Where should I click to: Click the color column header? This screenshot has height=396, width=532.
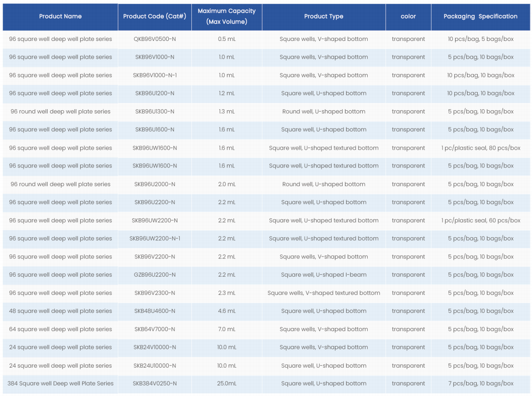(x=408, y=16)
